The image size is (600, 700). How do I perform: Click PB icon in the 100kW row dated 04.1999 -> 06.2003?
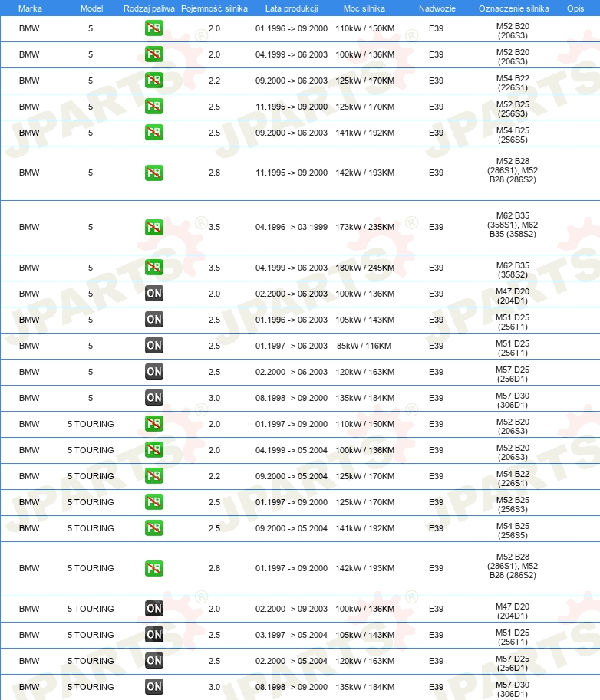coord(153,54)
